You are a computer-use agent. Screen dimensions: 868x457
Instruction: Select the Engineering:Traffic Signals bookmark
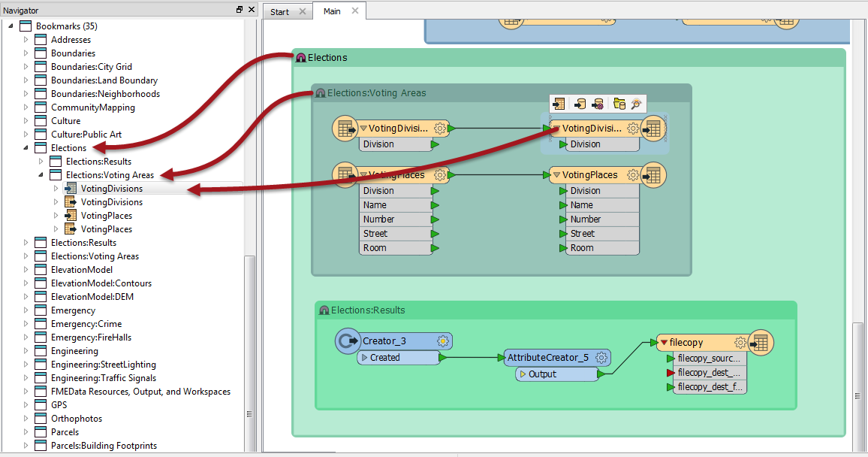(x=104, y=378)
